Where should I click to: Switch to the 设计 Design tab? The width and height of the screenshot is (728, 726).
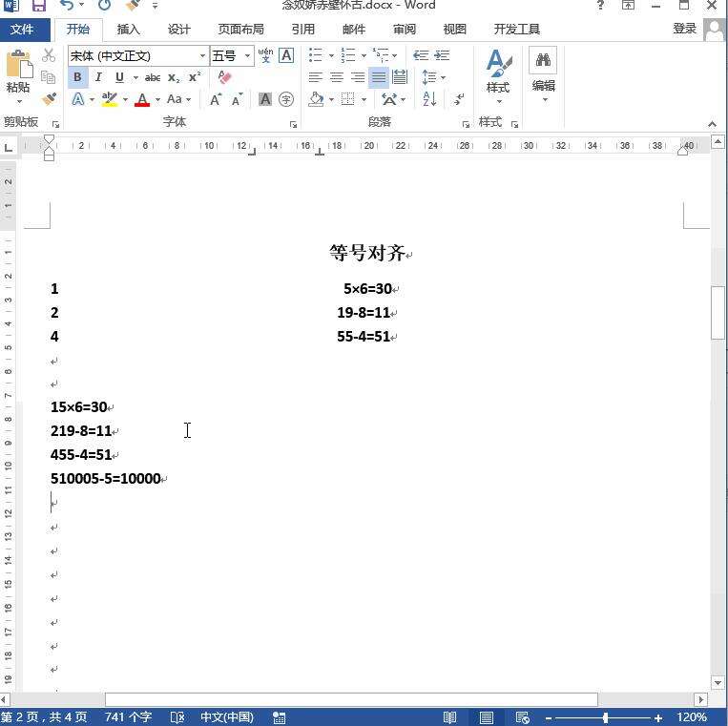pos(179,30)
